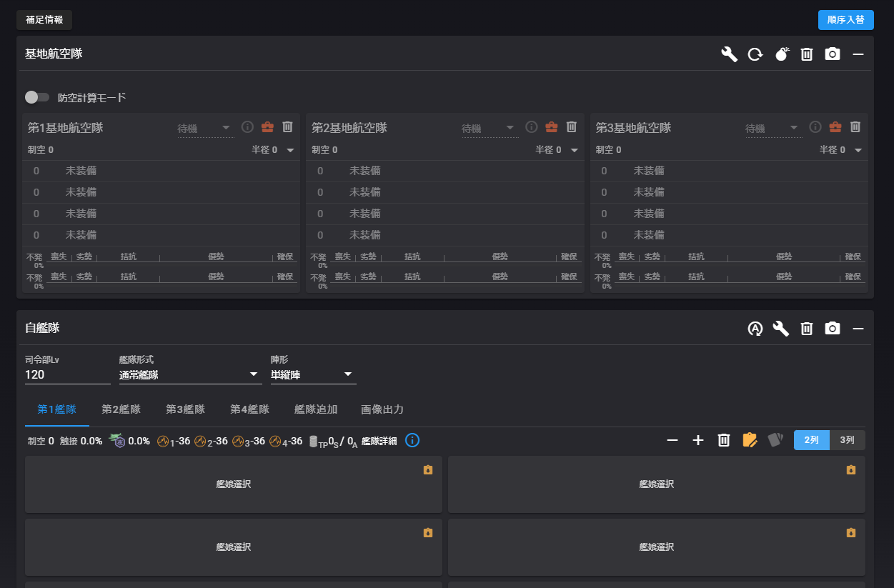894x588 pixels.
Task: Delete 第2基地航空隊 using its trash icon
Action: (x=571, y=127)
